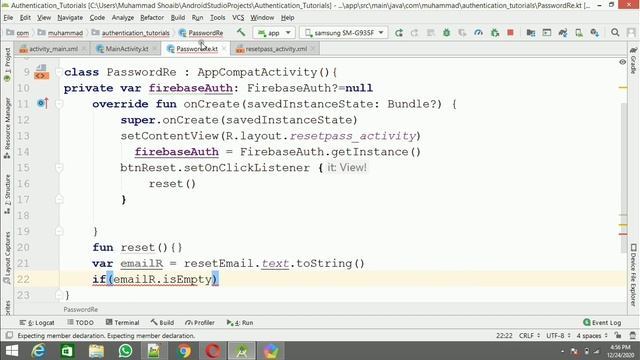Open the Refactor menu
The height and width of the screenshot is (360, 640).
[x=152, y=18]
